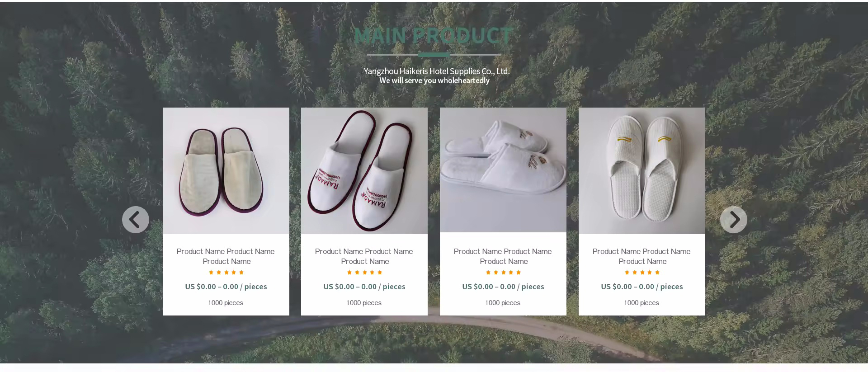The image size is (868, 372).
Task: Click the star rating of the fourth product
Action: click(x=642, y=272)
